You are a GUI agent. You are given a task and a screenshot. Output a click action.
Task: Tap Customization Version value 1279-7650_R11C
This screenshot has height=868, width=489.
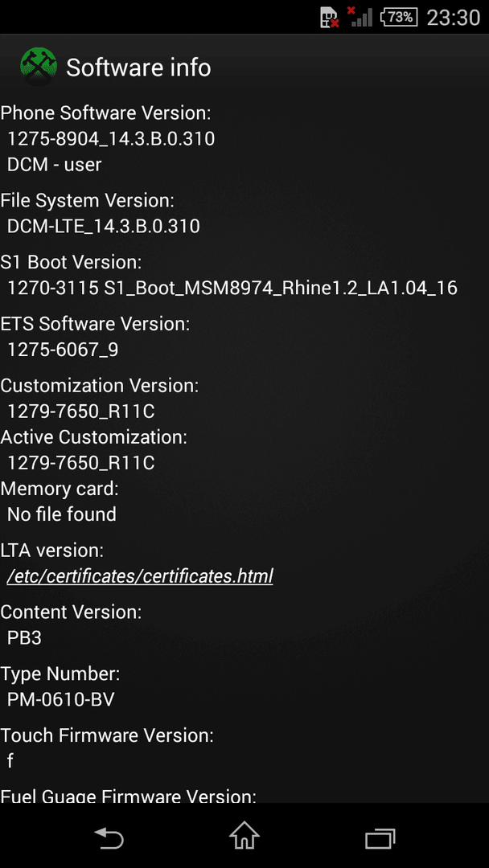81,411
